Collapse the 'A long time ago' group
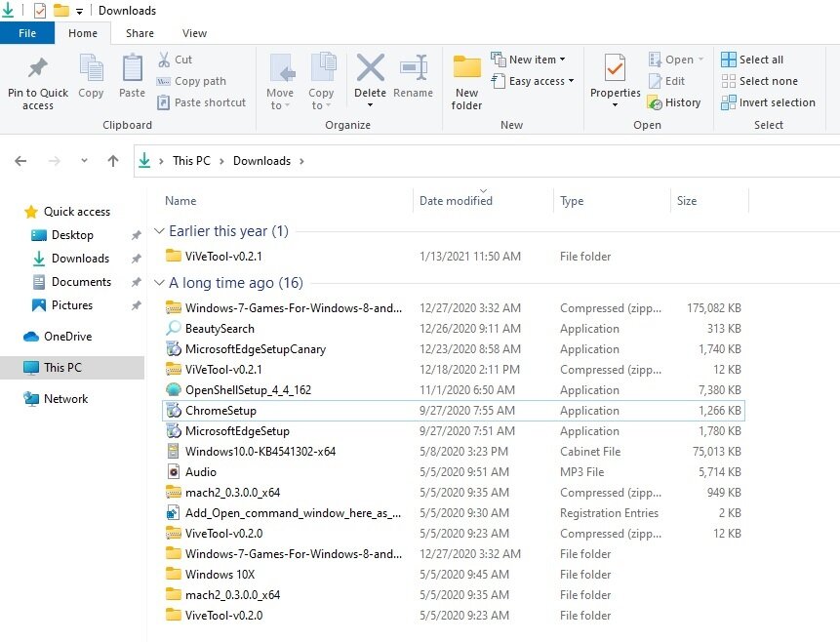840x642 pixels. 160,284
